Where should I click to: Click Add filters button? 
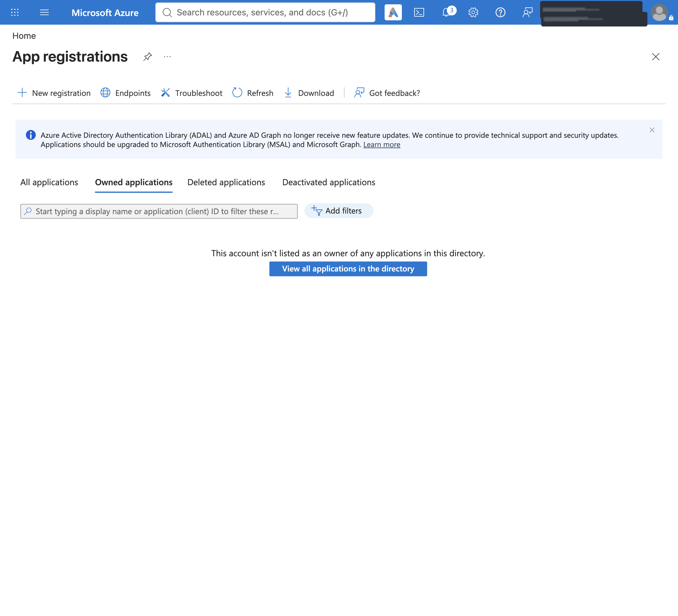click(x=339, y=211)
